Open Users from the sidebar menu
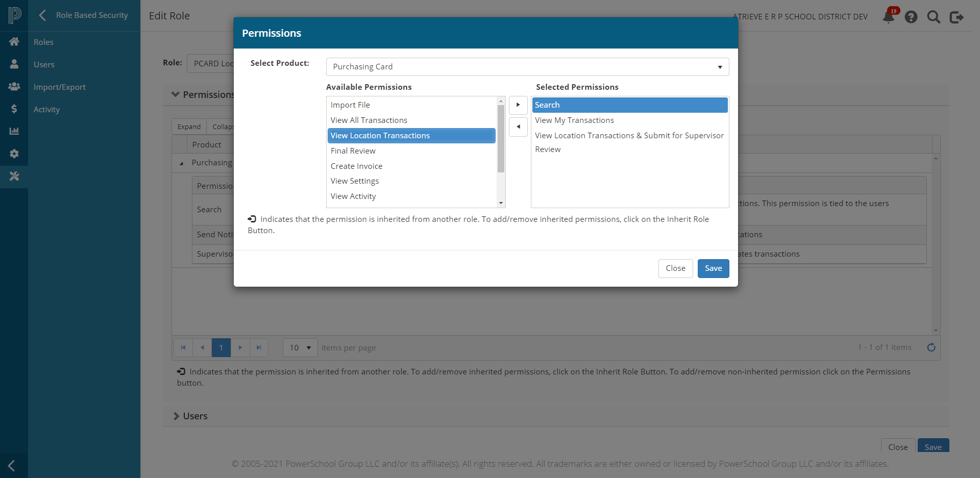The width and height of the screenshot is (980, 478). pyautogui.click(x=44, y=64)
